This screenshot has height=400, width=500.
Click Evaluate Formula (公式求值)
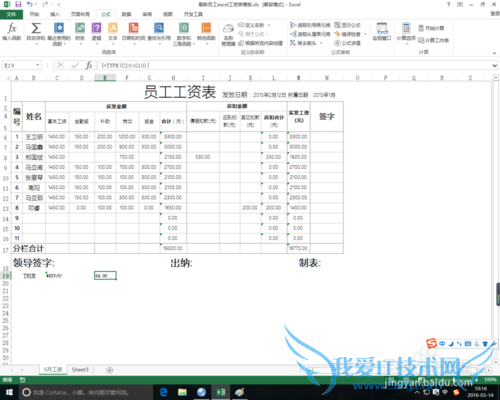(348, 43)
